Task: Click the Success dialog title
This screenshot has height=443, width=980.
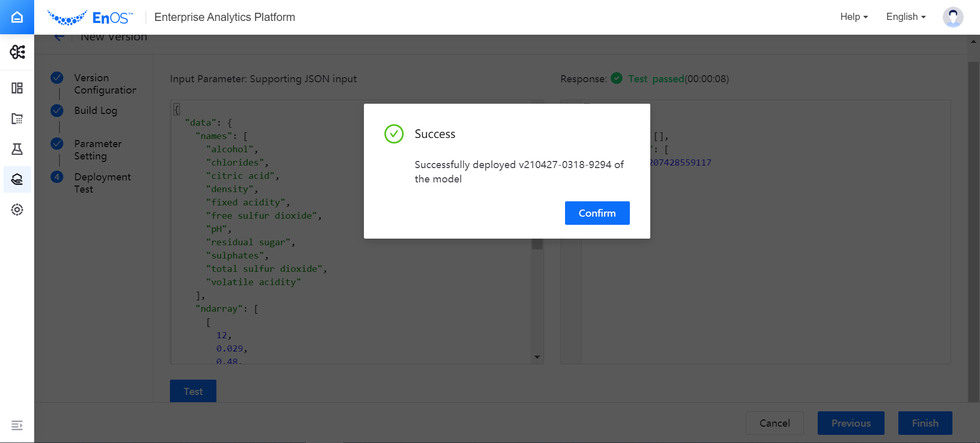Action: tap(435, 134)
